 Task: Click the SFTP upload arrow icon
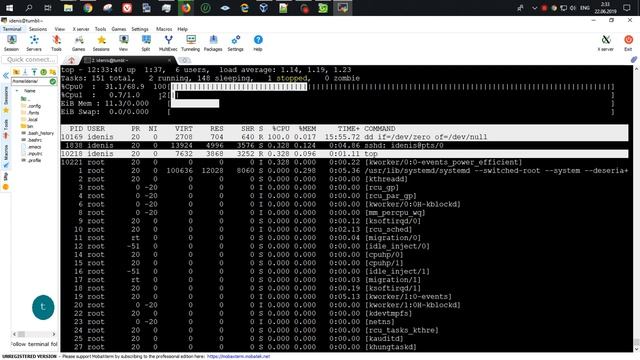[x=34, y=72]
